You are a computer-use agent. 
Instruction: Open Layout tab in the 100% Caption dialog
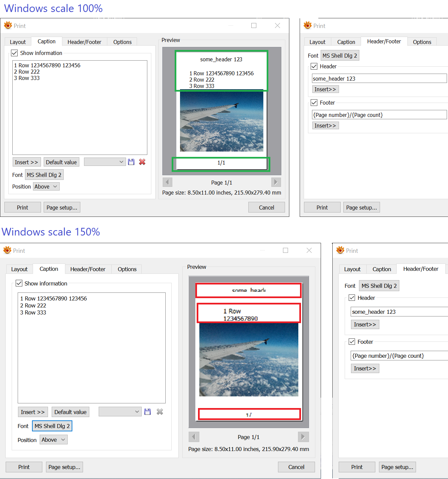tap(18, 42)
